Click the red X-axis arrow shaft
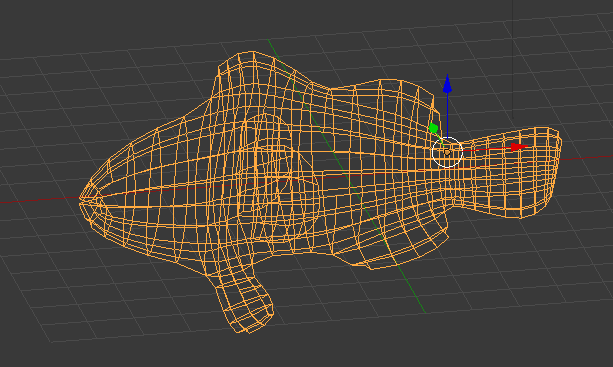 (x=487, y=149)
